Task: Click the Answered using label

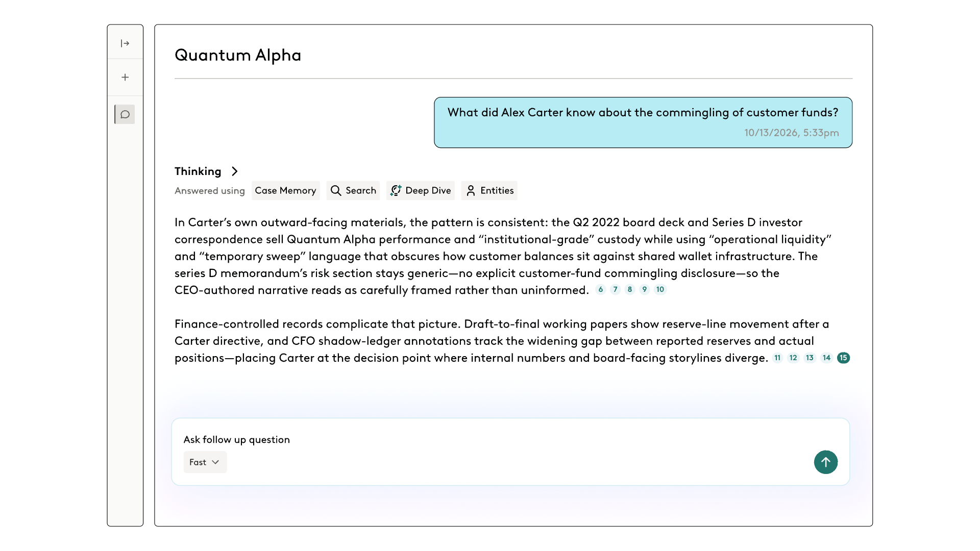Action: coord(210,191)
